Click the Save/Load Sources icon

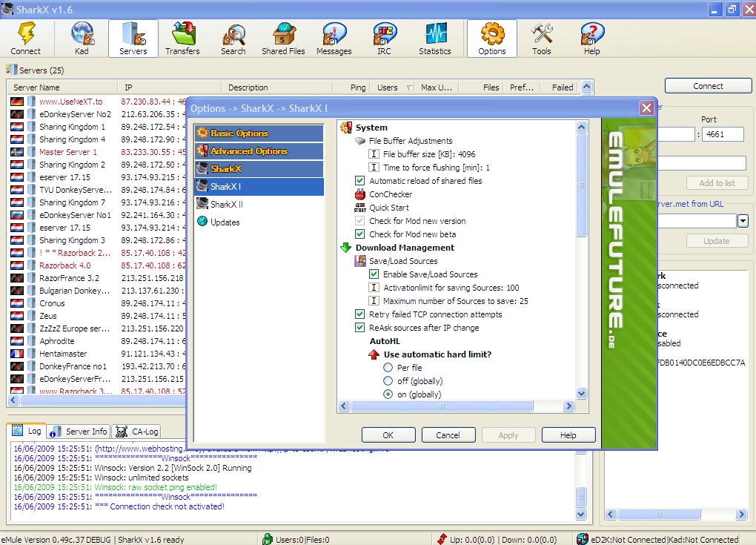(x=359, y=261)
